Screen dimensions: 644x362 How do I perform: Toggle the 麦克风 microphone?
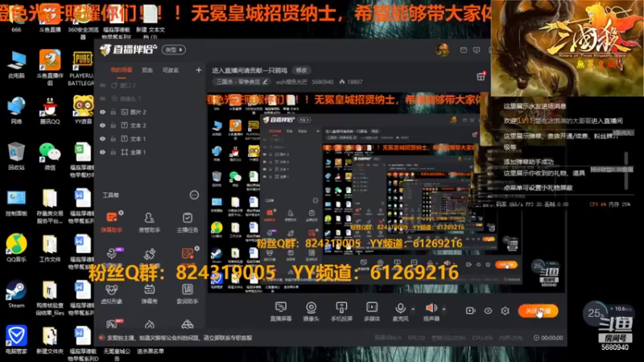coord(400,311)
